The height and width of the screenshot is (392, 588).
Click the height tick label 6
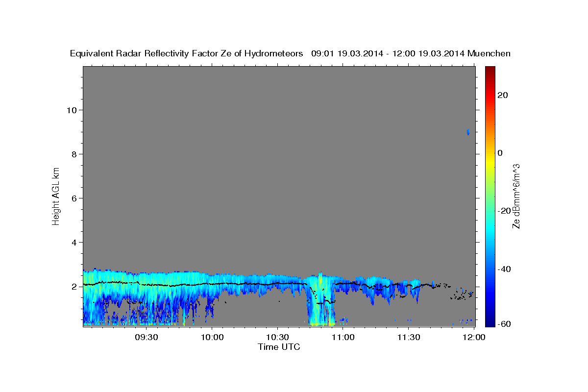click(x=73, y=198)
